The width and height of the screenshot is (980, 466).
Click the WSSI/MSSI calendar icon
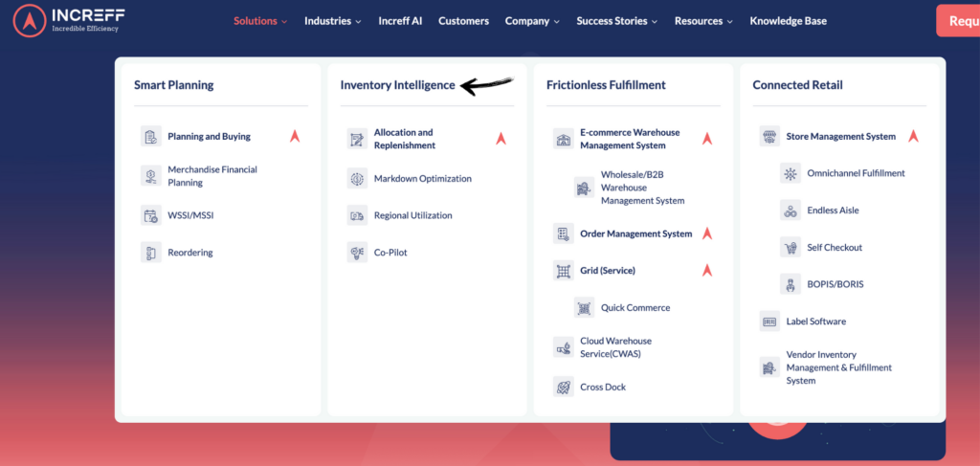click(150, 216)
